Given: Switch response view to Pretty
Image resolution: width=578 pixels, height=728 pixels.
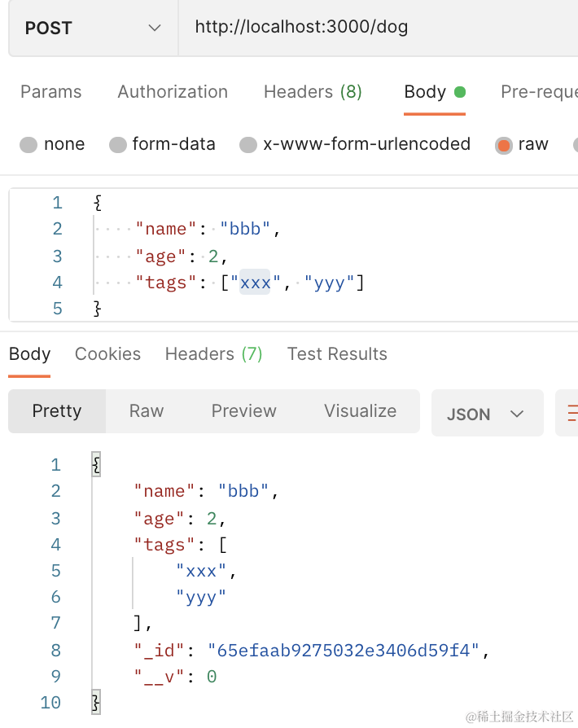Looking at the screenshot, I should point(57,411).
